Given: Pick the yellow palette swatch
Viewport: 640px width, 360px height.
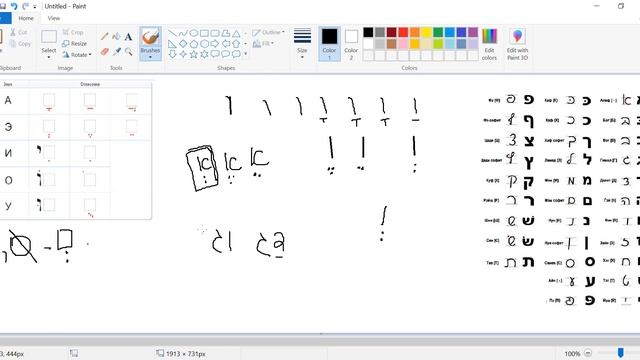Looking at the screenshot, I should click(x=427, y=32).
